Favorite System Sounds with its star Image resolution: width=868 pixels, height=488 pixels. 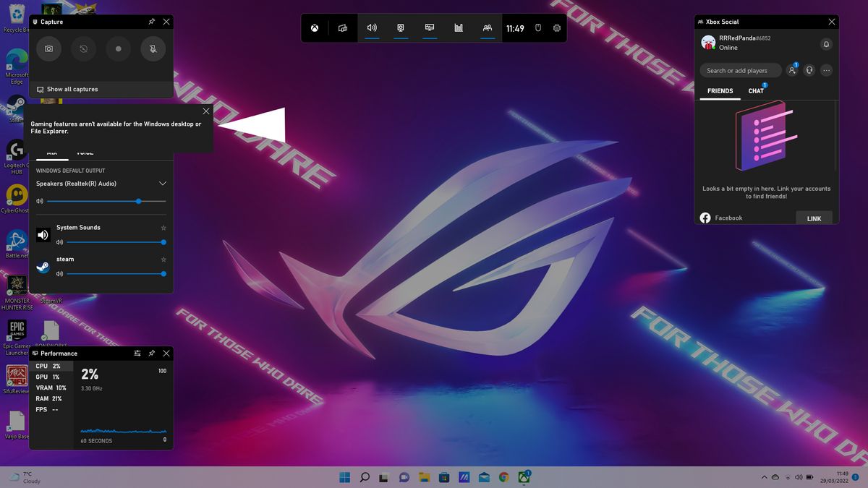pos(163,227)
